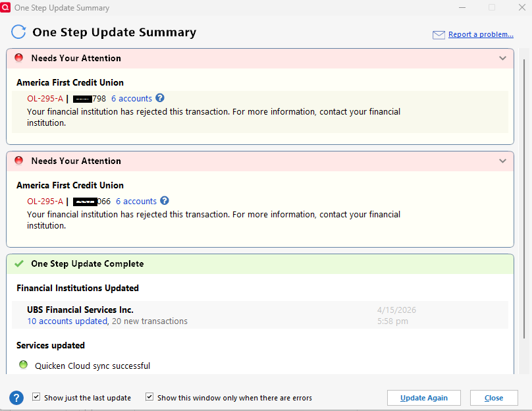This screenshot has width=532, height=411.
Task: Collapse the first Needs Your Attention section chevron
Action: coord(502,58)
